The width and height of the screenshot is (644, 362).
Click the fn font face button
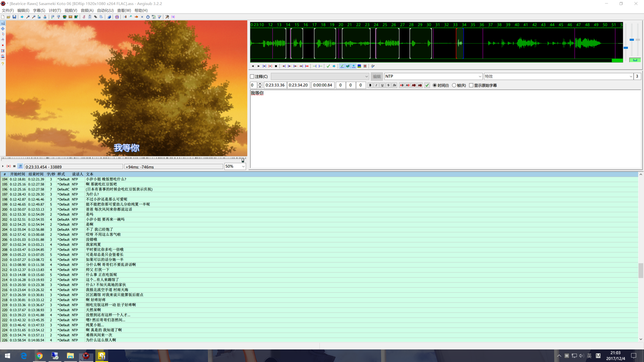[x=394, y=85]
